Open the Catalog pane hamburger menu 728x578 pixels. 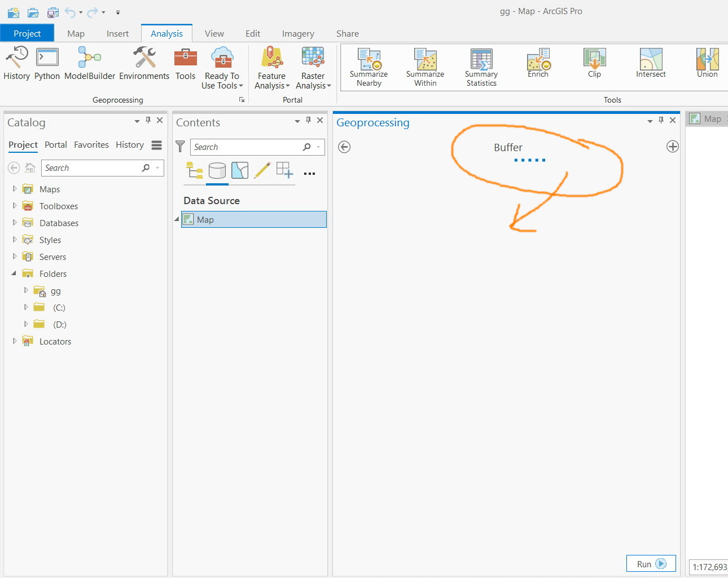157,145
